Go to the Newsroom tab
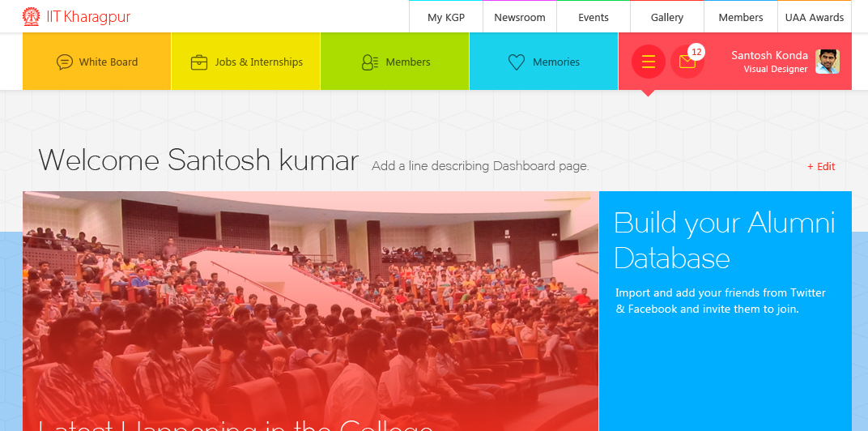Screen dimensions: 868x431 (x=520, y=17)
